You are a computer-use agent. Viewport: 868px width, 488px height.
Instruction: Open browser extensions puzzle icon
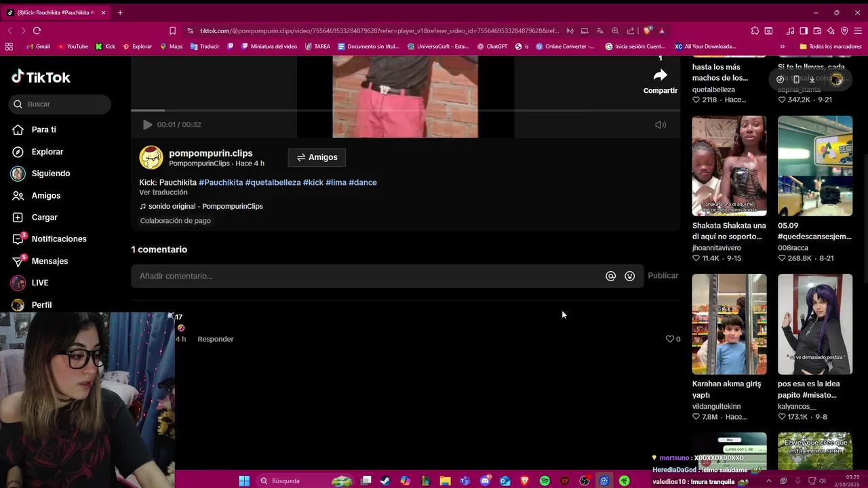pos(755,30)
